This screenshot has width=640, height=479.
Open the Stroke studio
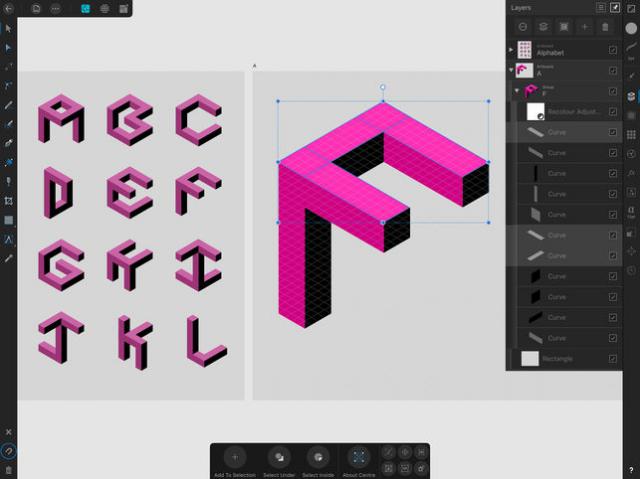(x=631, y=47)
